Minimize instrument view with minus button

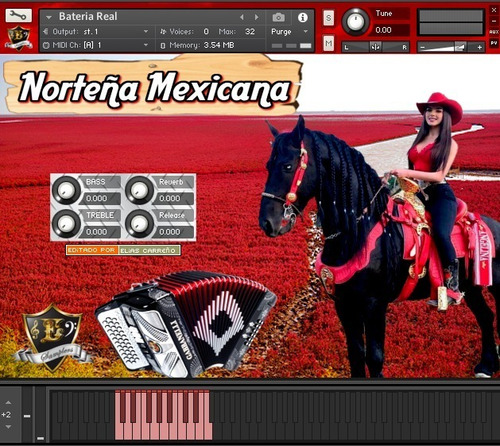click(x=494, y=21)
